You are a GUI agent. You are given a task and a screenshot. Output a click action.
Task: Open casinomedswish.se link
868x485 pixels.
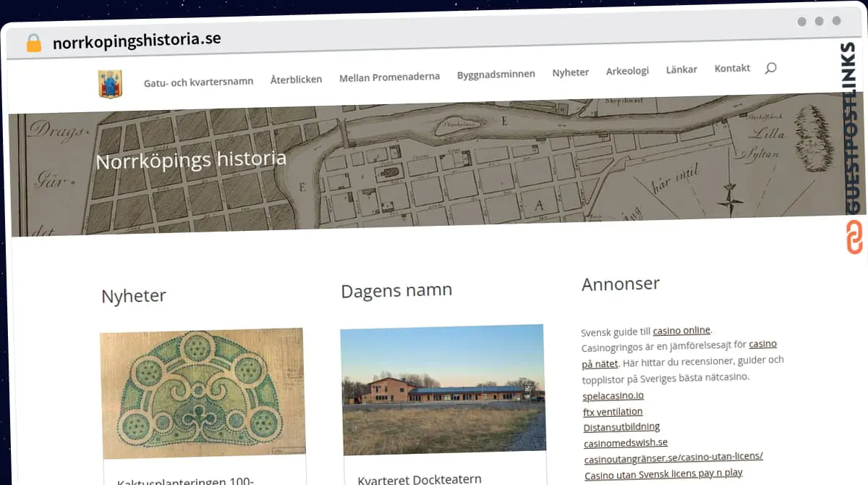tap(626, 442)
